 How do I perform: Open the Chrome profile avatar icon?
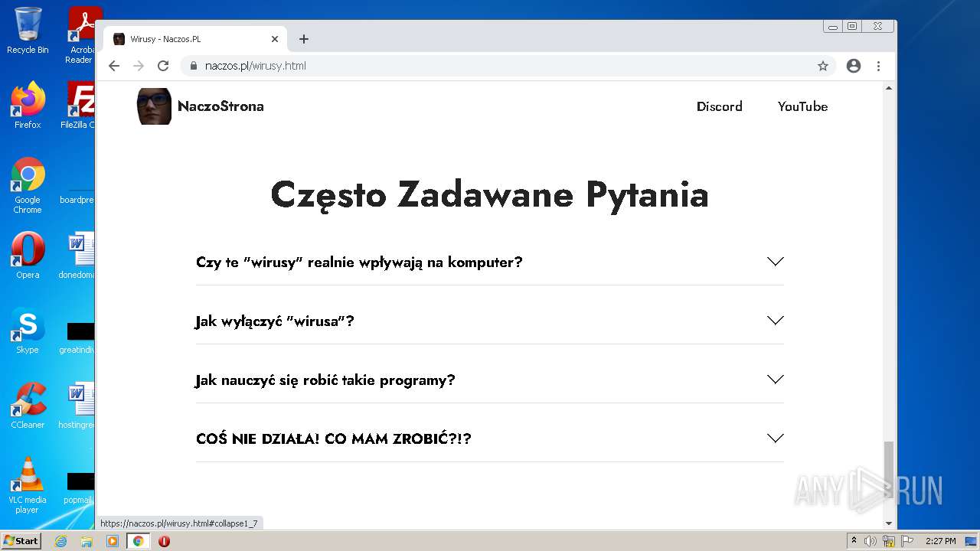click(854, 66)
